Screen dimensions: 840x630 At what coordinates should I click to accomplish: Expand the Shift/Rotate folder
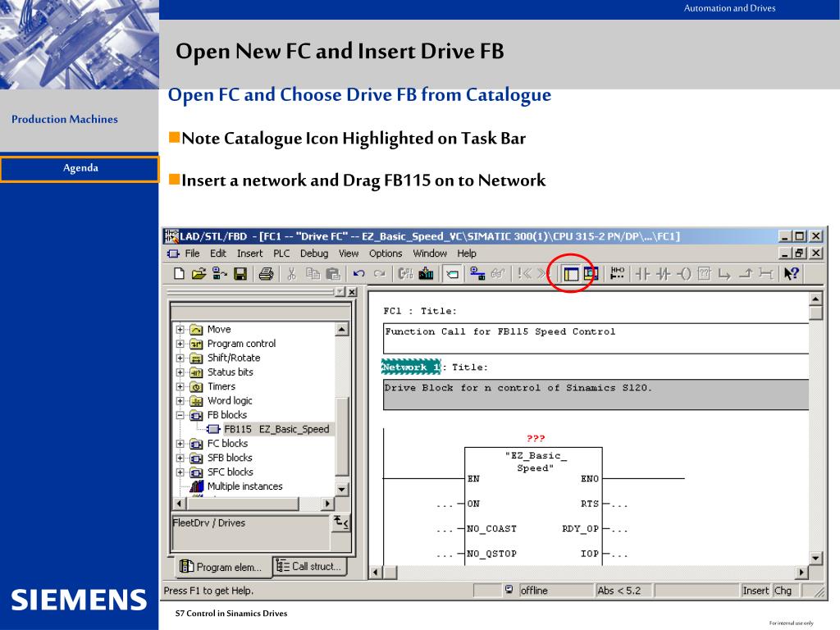180,358
